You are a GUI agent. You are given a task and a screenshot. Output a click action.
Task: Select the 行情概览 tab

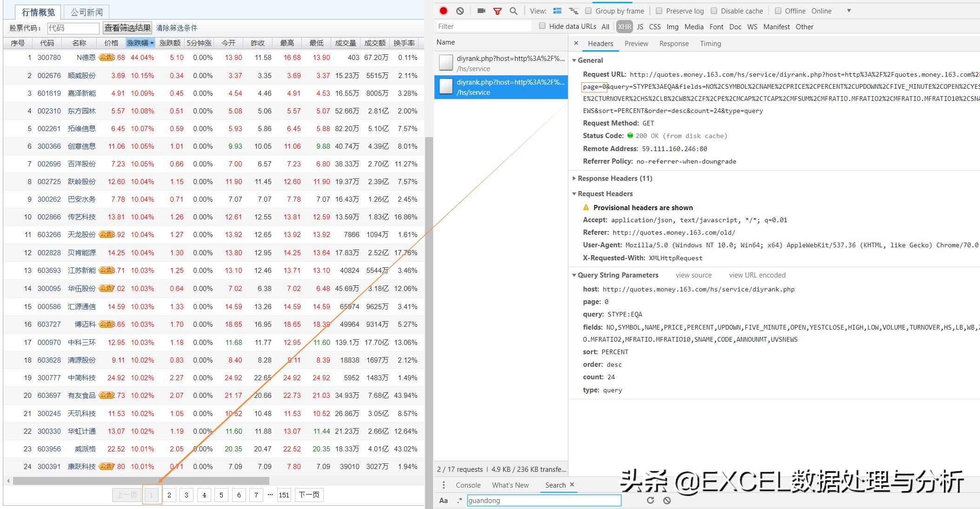[x=38, y=12]
